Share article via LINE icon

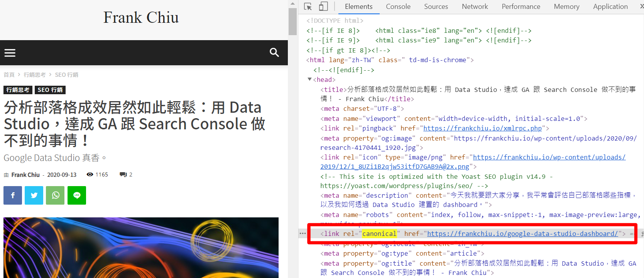(77, 195)
